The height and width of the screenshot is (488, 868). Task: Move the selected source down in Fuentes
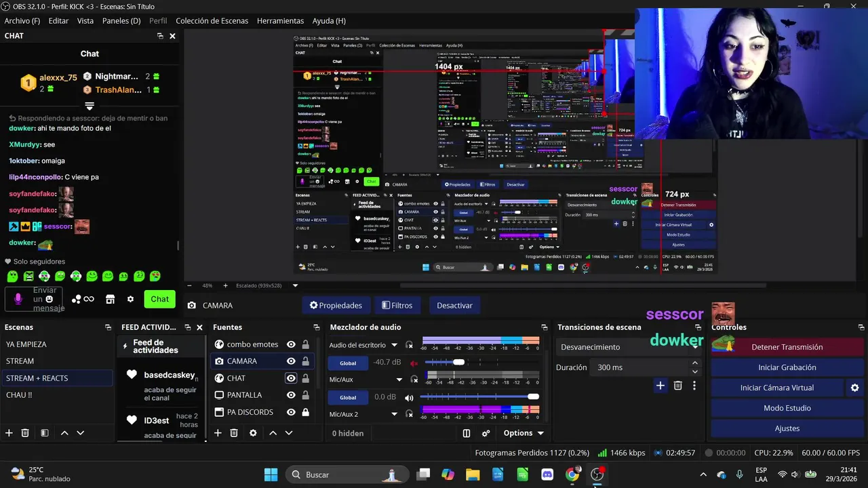pyautogui.click(x=289, y=433)
